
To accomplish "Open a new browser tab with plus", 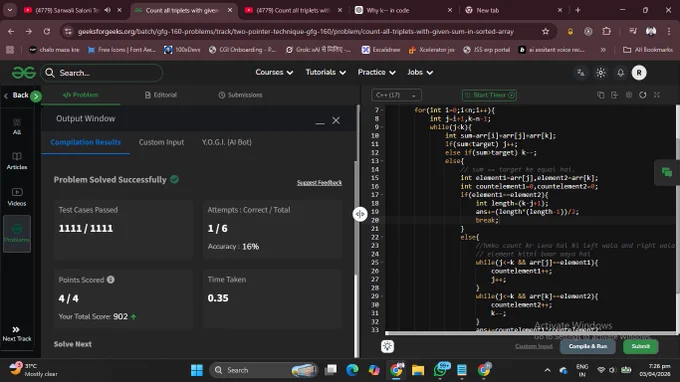I will tap(578, 10).
